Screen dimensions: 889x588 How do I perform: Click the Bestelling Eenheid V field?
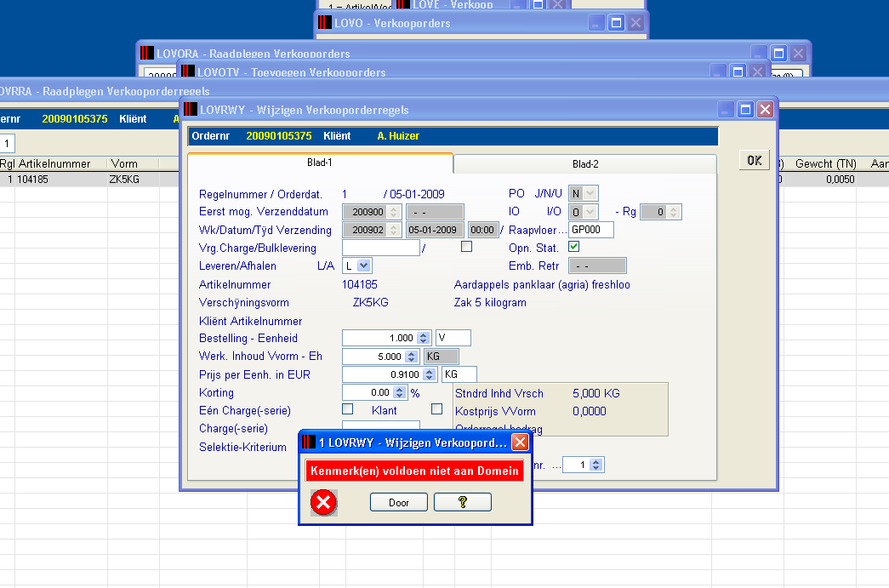tap(453, 338)
